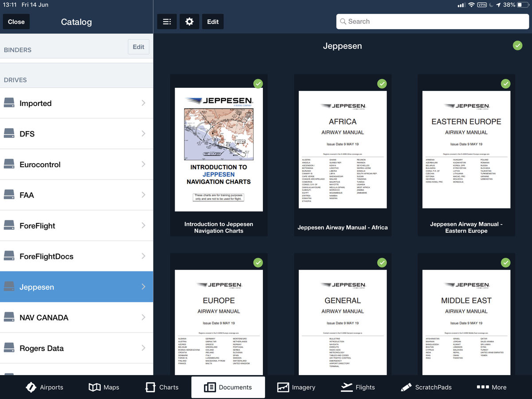Expand the Eurocontrol drive chevron
This screenshot has height=399, width=532.
pyautogui.click(x=143, y=164)
